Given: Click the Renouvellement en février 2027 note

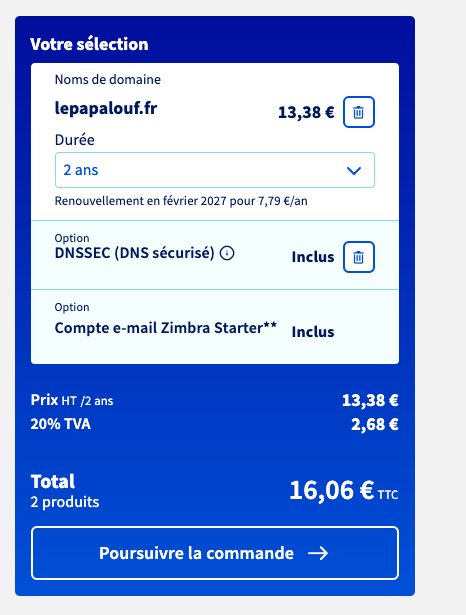Looking at the screenshot, I should click(x=181, y=201).
